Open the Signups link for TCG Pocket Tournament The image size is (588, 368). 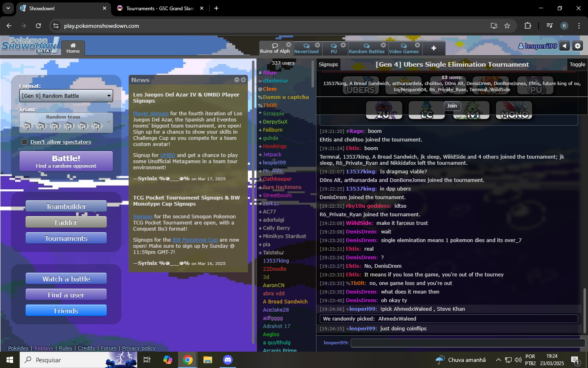(143, 217)
